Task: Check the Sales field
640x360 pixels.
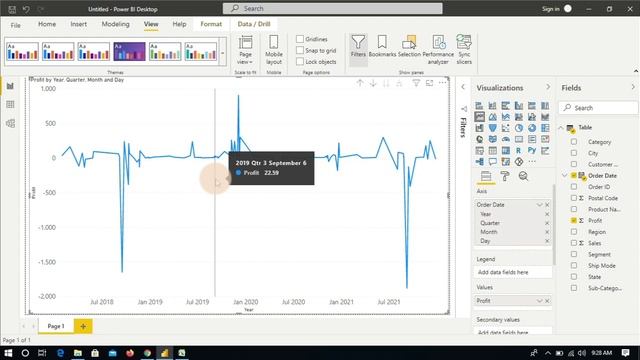Action: click(x=574, y=243)
